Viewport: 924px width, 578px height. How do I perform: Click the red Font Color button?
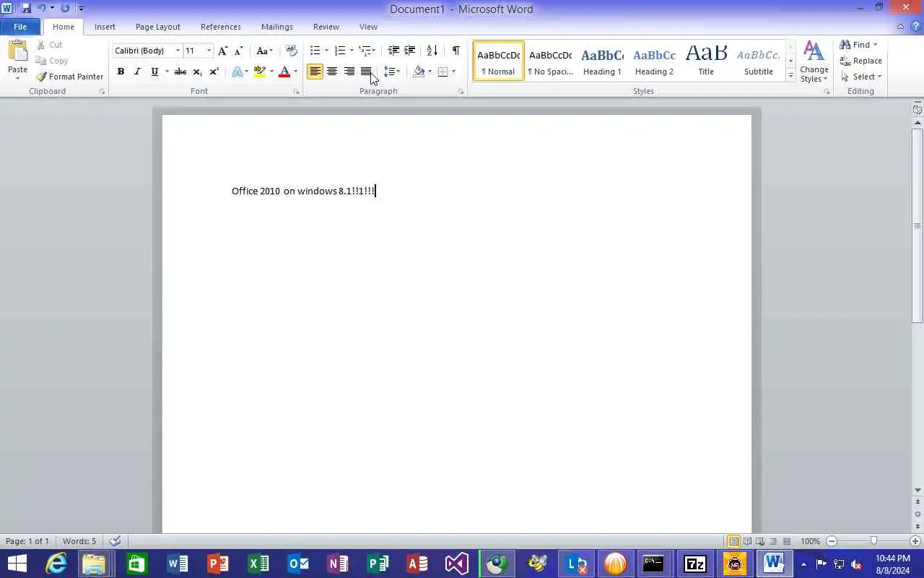(x=284, y=72)
